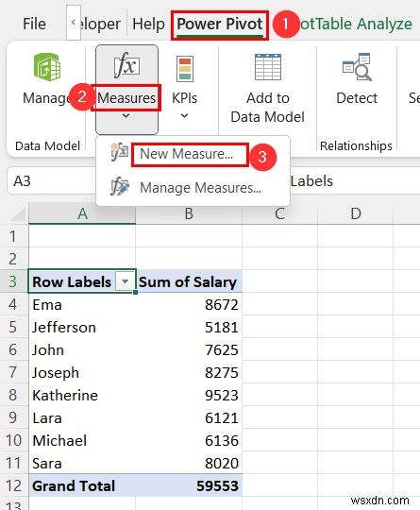Viewport: 420px width, 510px height.
Task: Open the Row Labels filter dropdown
Action: click(125, 281)
